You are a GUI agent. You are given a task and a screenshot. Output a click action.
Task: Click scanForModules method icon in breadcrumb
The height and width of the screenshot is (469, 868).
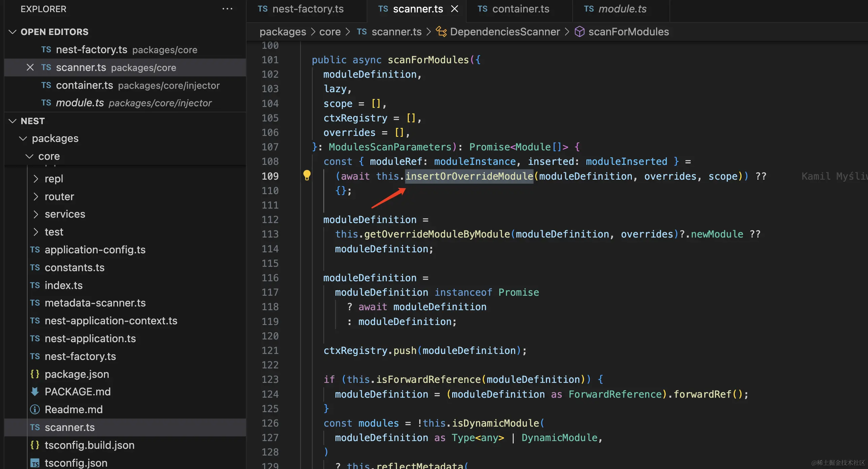pos(579,32)
